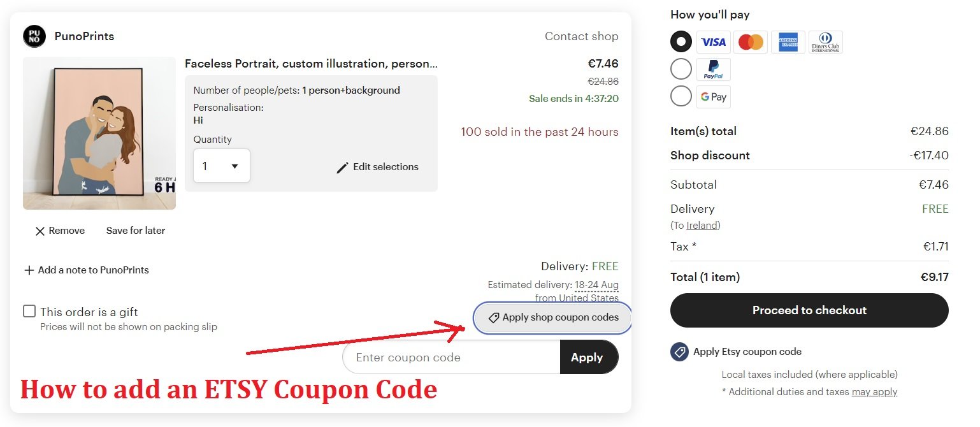Viewport: 980px width, 427px height.
Task: Remove the item with the X icon
Action: point(40,231)
